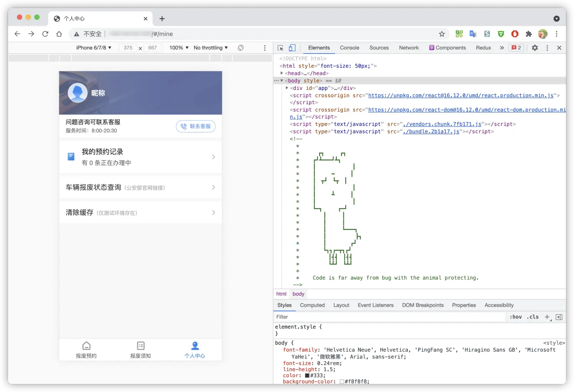Click the styles Filter input field
The height and width of the screenshot is (392, 574).
coord(390,317)
